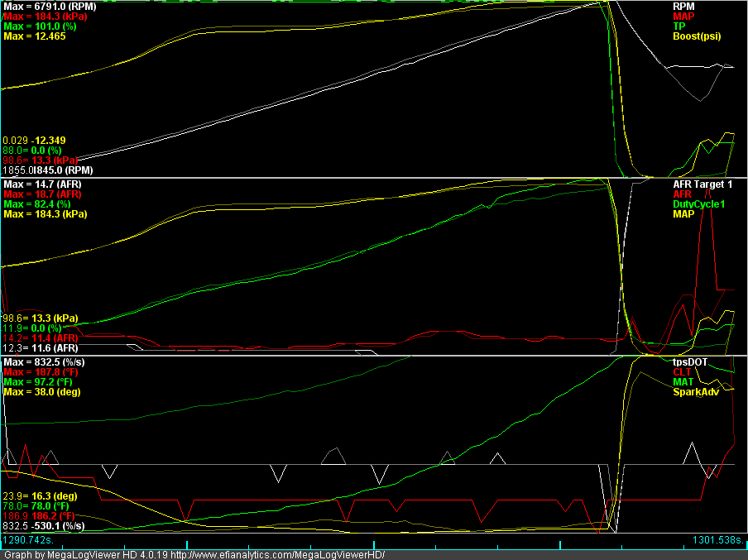This screenshot has height=560, width=748.
Task: Click the SparkAdv legend label
Action: 696,392
